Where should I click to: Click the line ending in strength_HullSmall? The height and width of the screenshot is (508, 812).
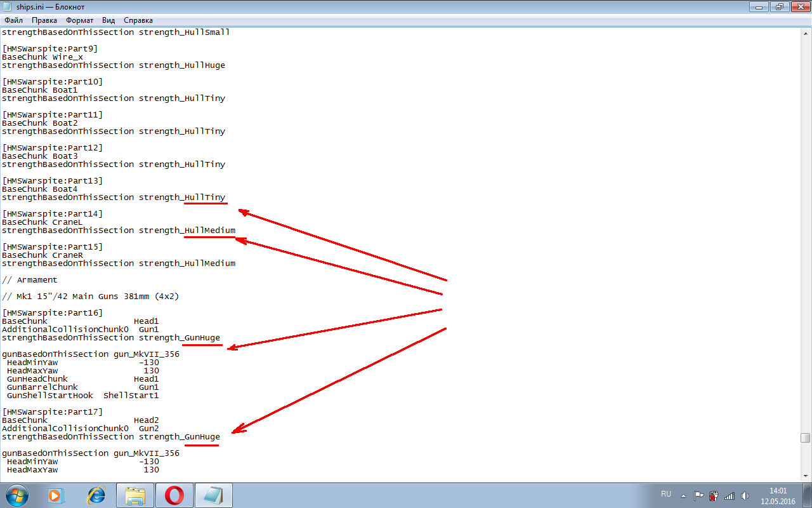(115, 32)
